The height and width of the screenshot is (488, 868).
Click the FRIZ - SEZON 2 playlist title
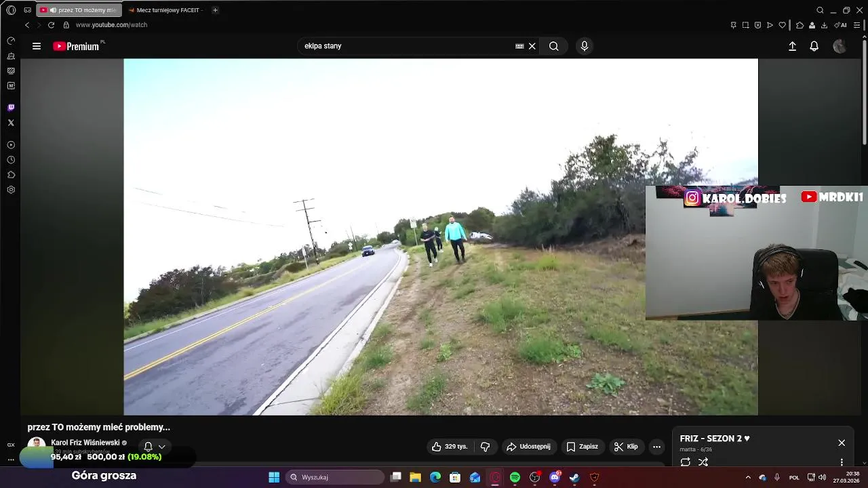pyautogui.click(x=715, y=439)
